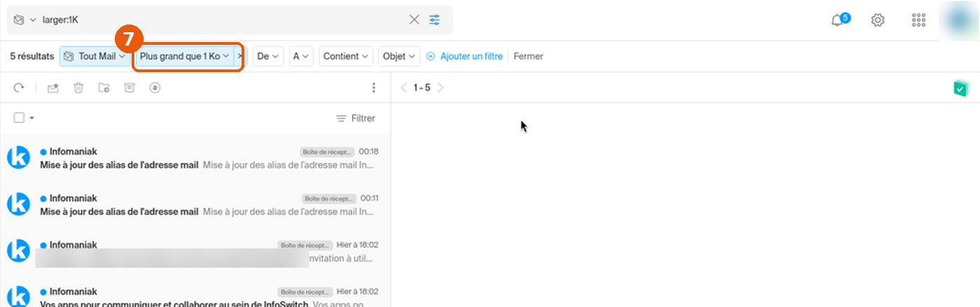Open the mailbox selector beside search
Image resolution: width=980 pixels, height=307 pixels.
tap(24, 20)
